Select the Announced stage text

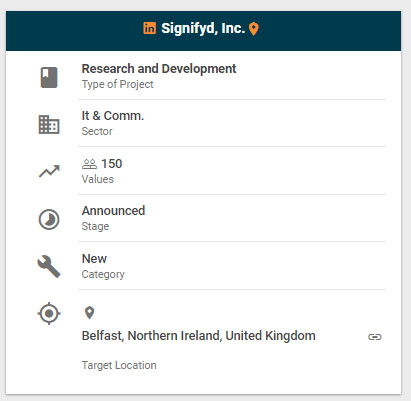pyautogui.click(x=113, y=211)
